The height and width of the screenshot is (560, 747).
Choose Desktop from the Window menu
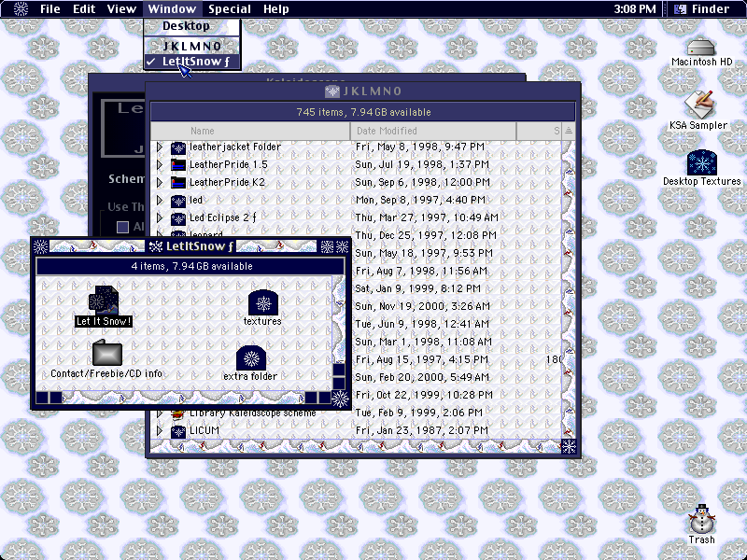pos(192,26)
